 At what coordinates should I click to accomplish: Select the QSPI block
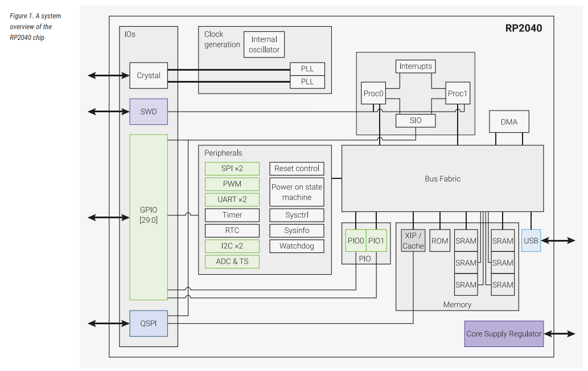[x=149, y=323]
